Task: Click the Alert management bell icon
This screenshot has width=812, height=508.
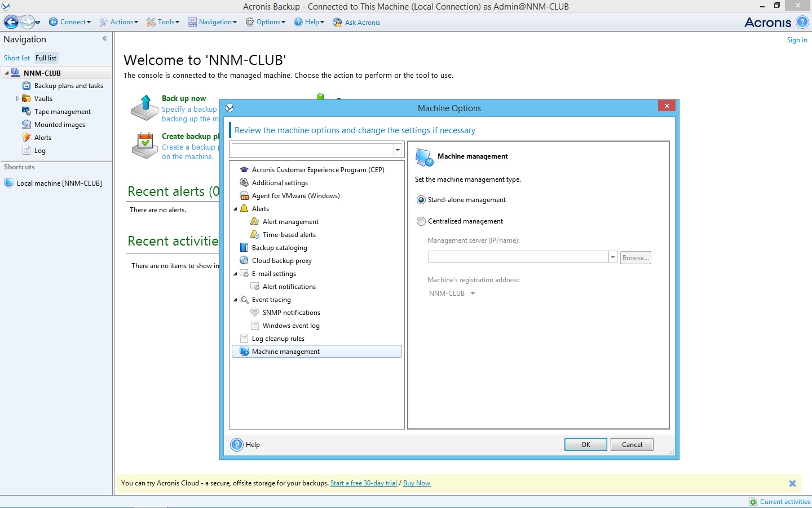Action: [x=255, y=222]
